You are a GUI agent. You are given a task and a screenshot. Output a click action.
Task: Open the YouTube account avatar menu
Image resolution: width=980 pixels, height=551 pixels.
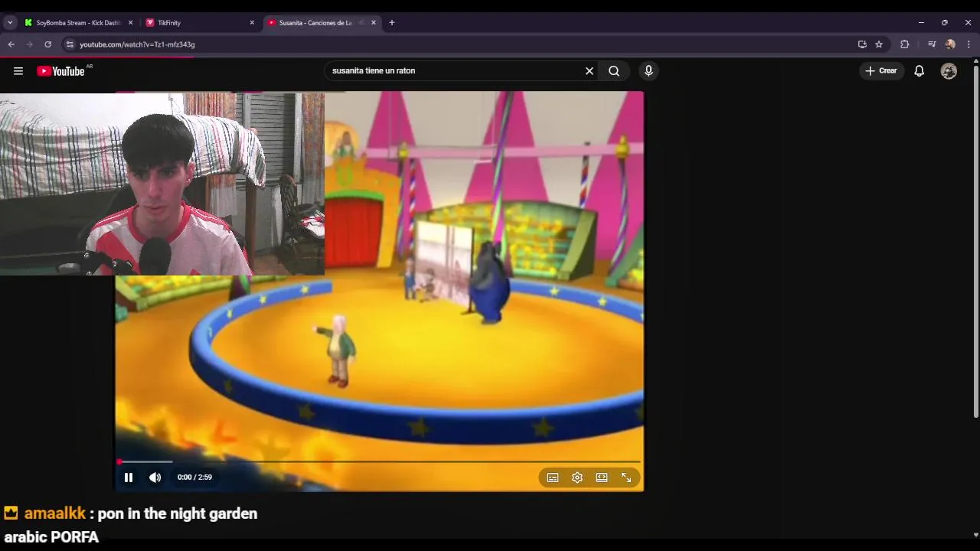[x=949, y=71]
